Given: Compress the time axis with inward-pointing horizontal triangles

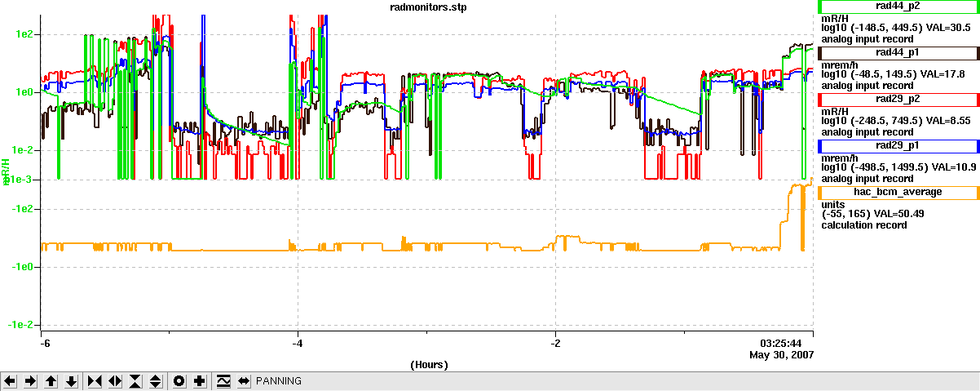Looking at the screenshot, I should pos(95,381).
